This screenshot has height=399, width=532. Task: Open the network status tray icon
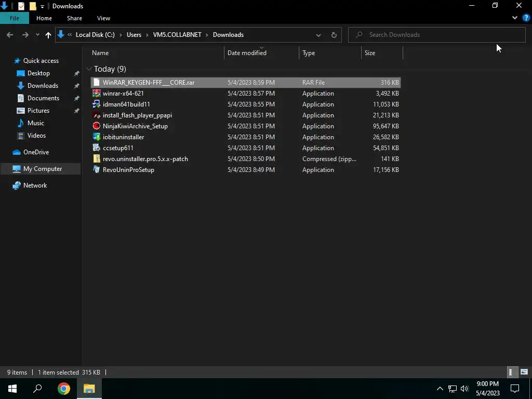point(453,389)
